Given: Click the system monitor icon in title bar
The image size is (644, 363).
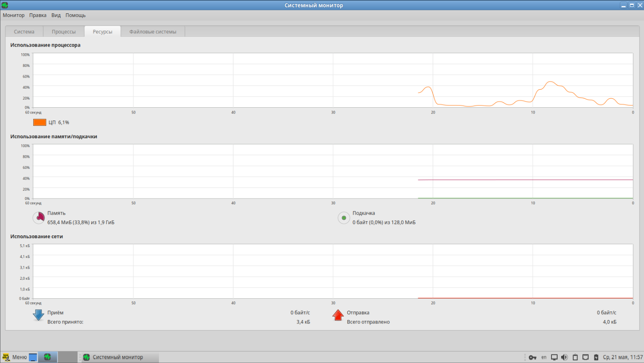Looking at the screenshot, I should pyautogui.click(x=5, y=5).
